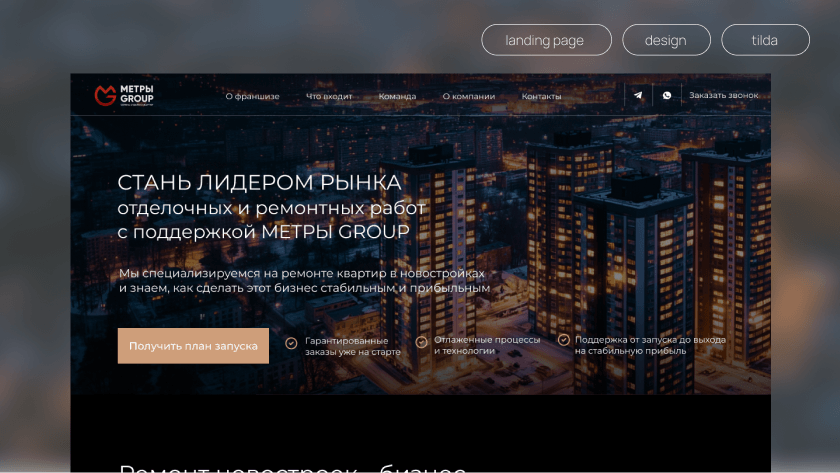Select the landing page tag
Screen dimensions: 840x473
coord(546,40)
